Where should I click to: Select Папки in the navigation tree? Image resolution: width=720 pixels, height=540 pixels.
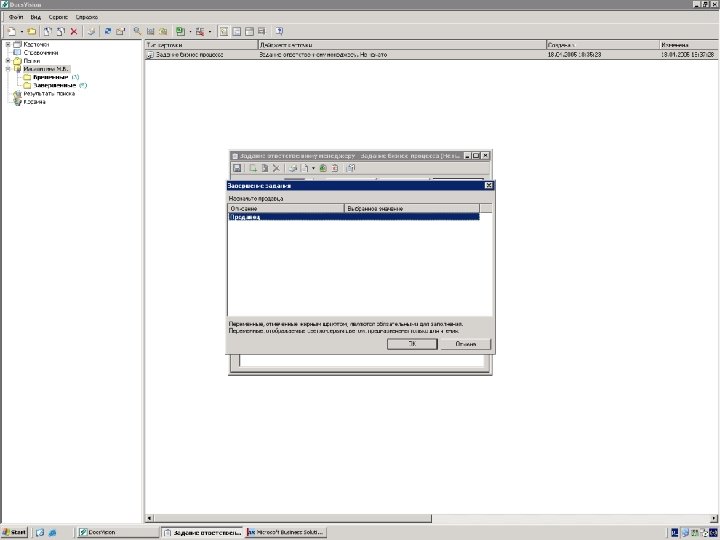point(32,61)
